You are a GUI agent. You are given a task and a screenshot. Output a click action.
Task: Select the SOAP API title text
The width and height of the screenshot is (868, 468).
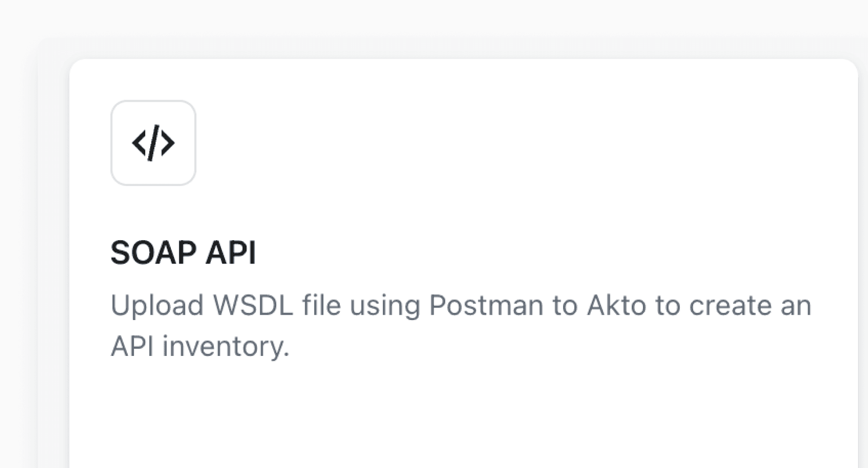[x=184, y=252]
